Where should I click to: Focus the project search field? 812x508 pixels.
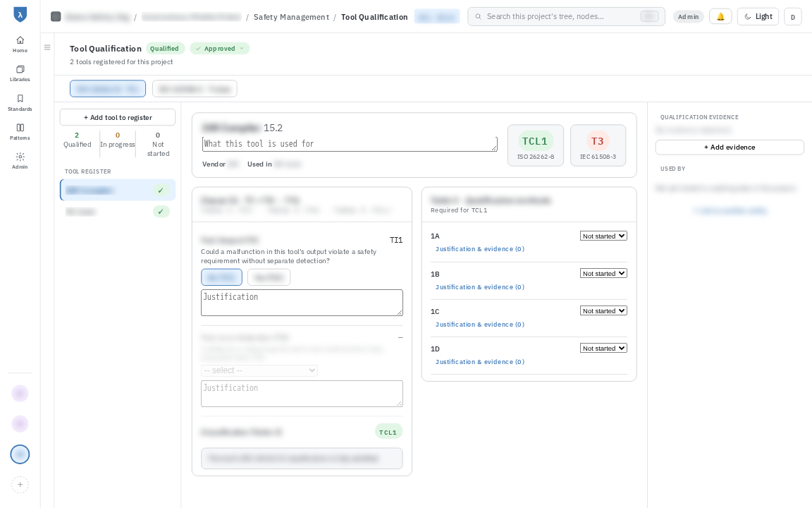[566, 17]
